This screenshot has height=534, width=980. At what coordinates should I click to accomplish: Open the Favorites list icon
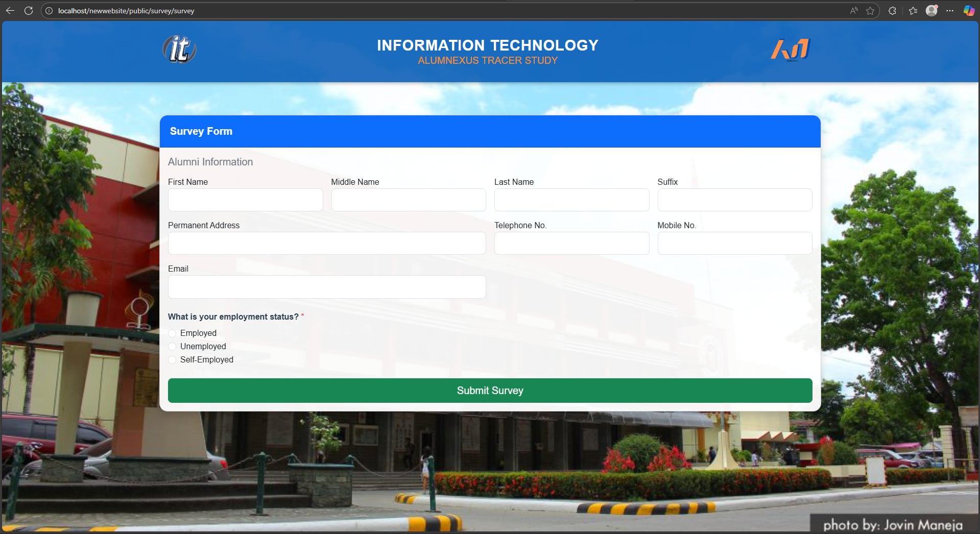pos(914,10)
